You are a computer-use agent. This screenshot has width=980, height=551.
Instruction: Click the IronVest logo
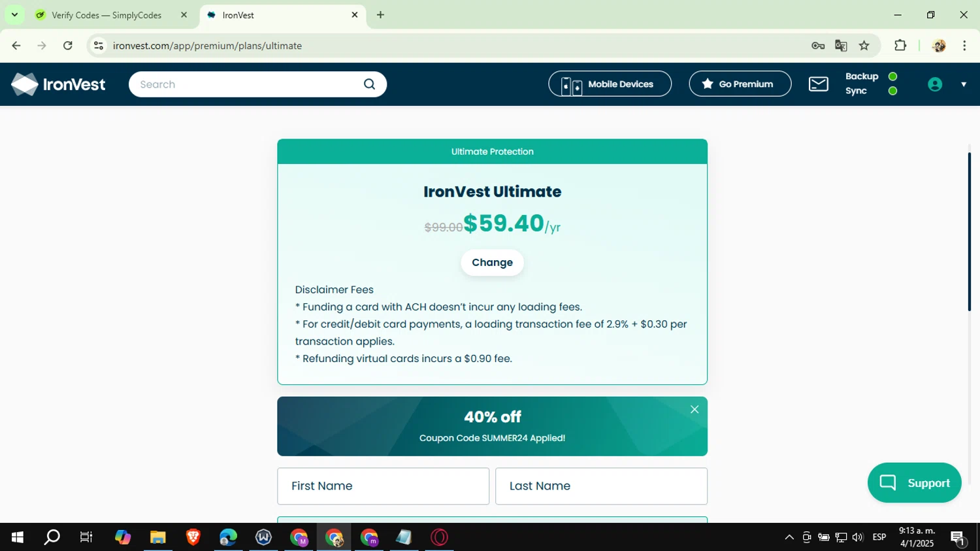[58, 84]
